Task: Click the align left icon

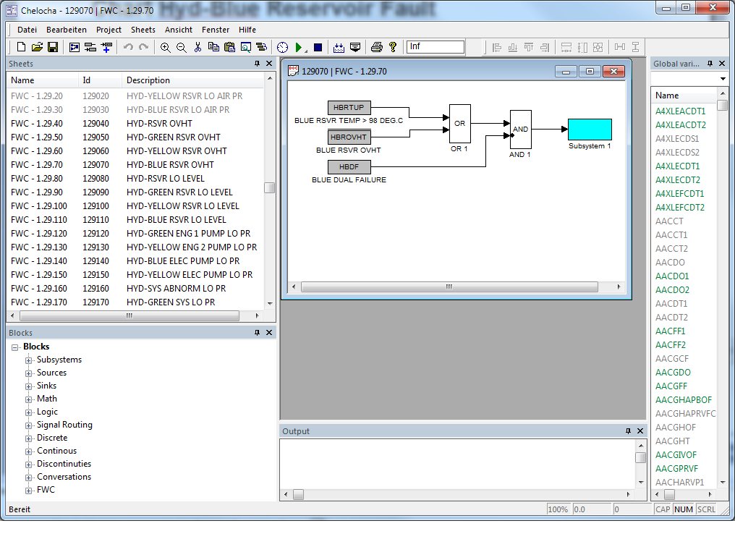Action: coord(497,47)
